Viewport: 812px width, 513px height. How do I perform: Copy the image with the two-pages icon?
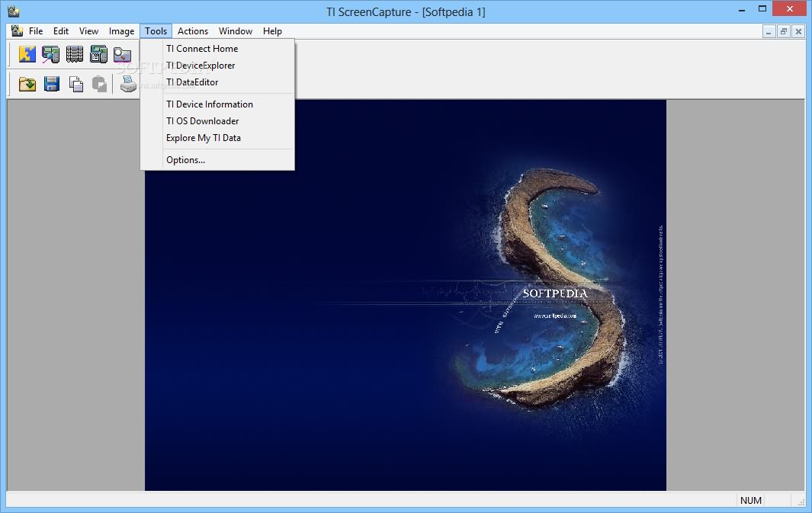tap(75, 83)
